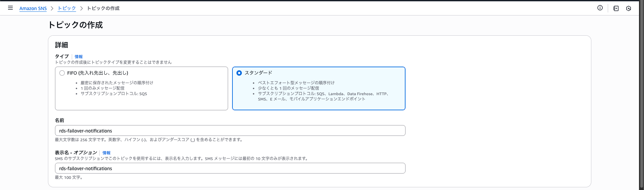Click the 詳細 section heading

point(61,45)
